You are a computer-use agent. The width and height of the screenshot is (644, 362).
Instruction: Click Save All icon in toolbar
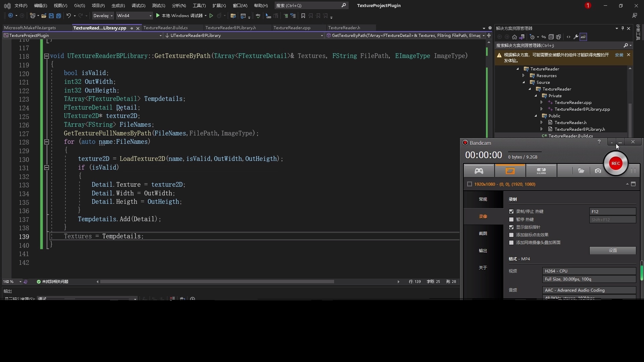[59, 16]
